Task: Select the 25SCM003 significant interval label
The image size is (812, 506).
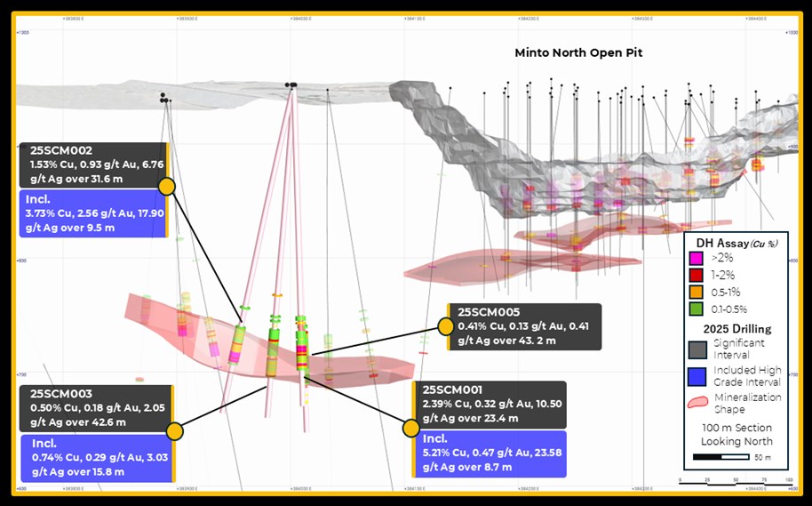Action: click(95, 407)
